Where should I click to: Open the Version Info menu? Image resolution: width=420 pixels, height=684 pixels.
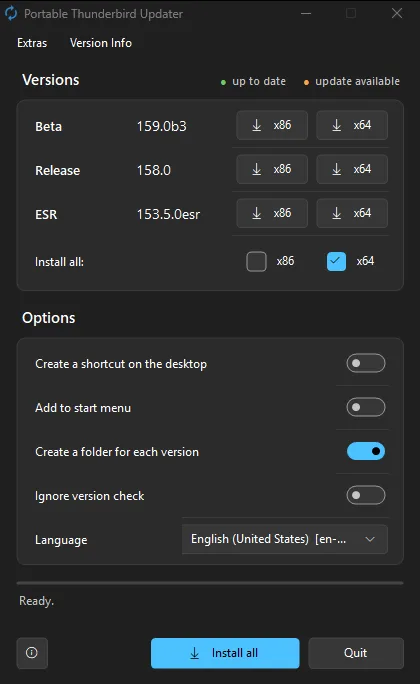(x=101, y=43)
